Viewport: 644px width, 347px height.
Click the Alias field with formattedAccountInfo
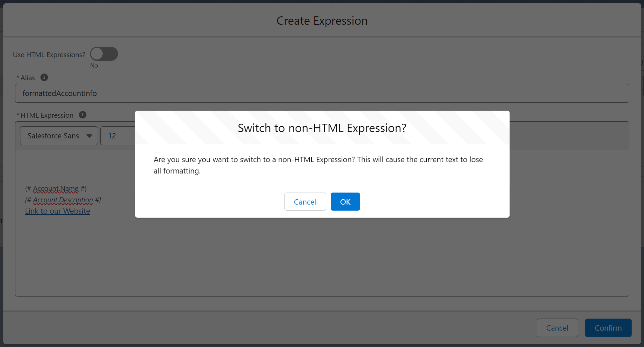322,93
